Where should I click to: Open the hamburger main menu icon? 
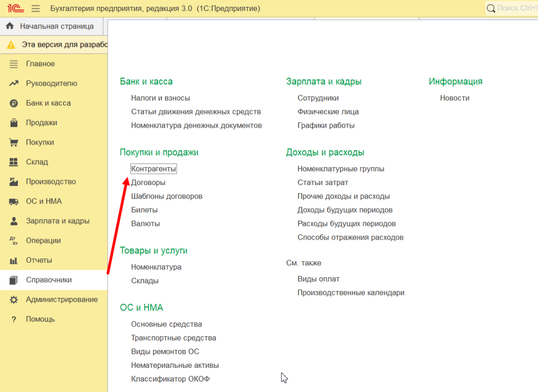click(36, 8)
